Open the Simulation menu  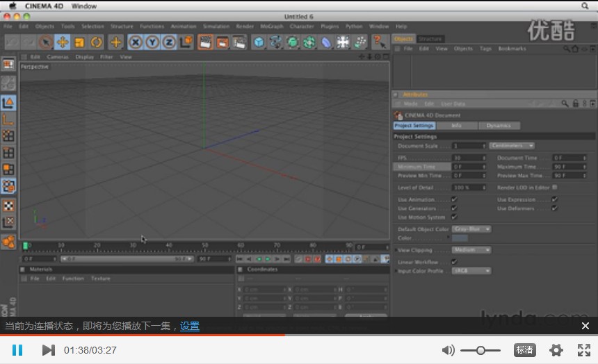tap(216, 26)
